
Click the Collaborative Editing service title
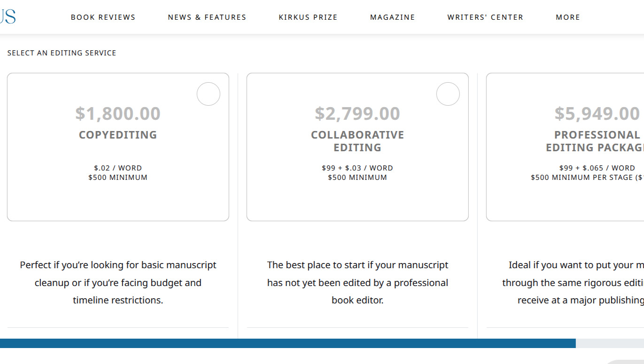coord(357,141)
